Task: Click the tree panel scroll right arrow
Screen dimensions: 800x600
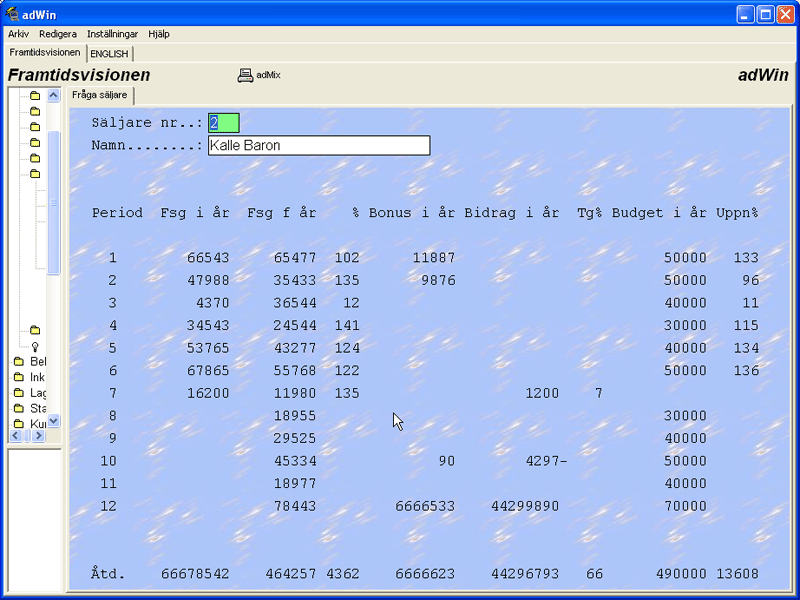Action: pyautogui.click(x=38, y=435)
